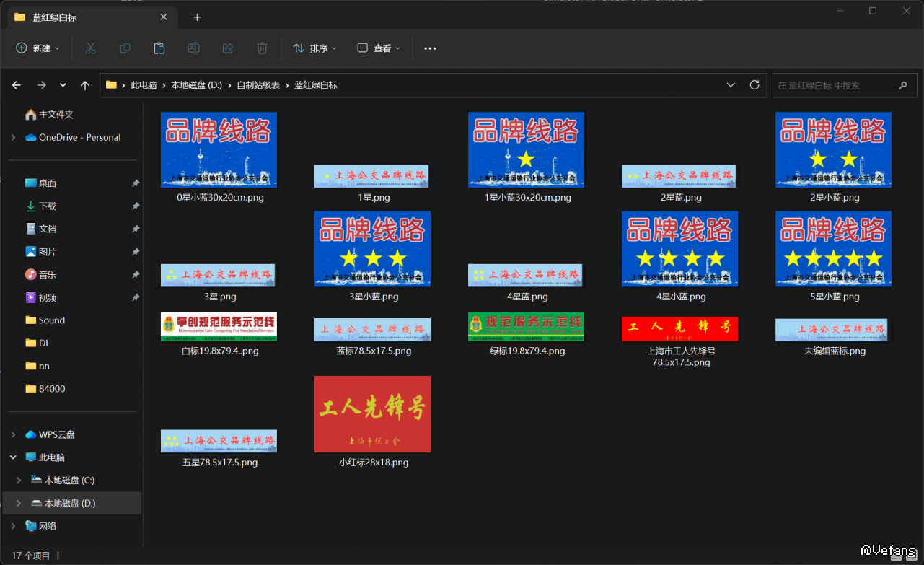The image size is (924, 565).
Task: Collapse the 此电脑 tree node
Action: coord(13,457)
